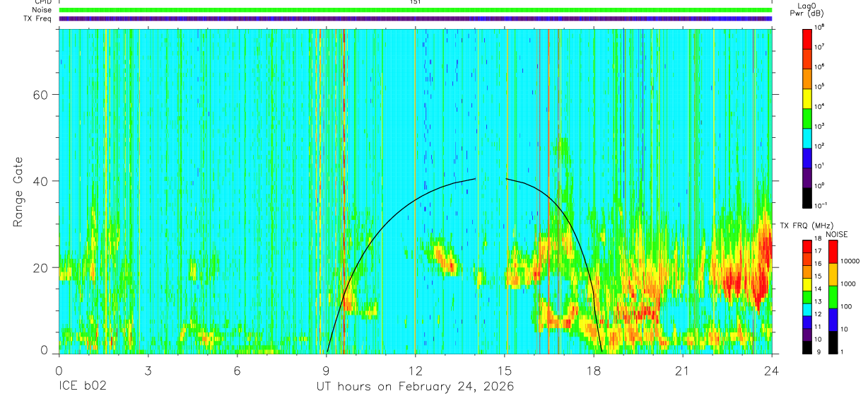This screenshot has width=868, height=401.
Task: Click x-axis tick label "18"
Action: click(x=594, y=371)
